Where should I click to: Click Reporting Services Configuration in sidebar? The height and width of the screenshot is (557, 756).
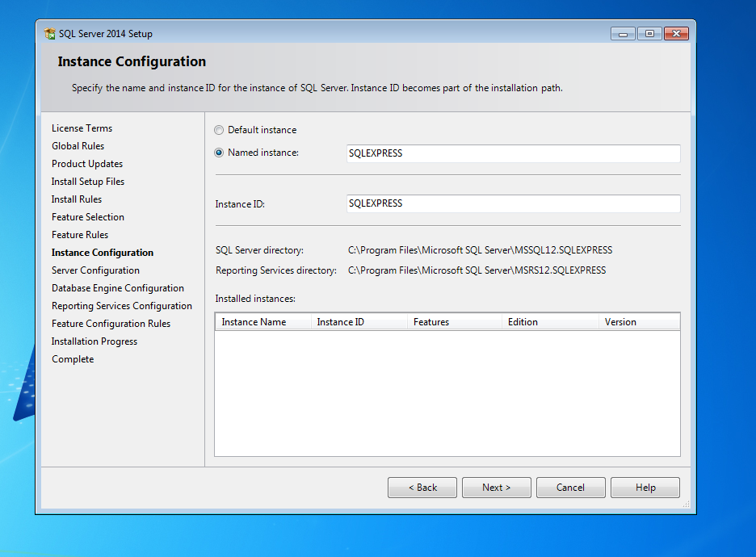point(122,305)
